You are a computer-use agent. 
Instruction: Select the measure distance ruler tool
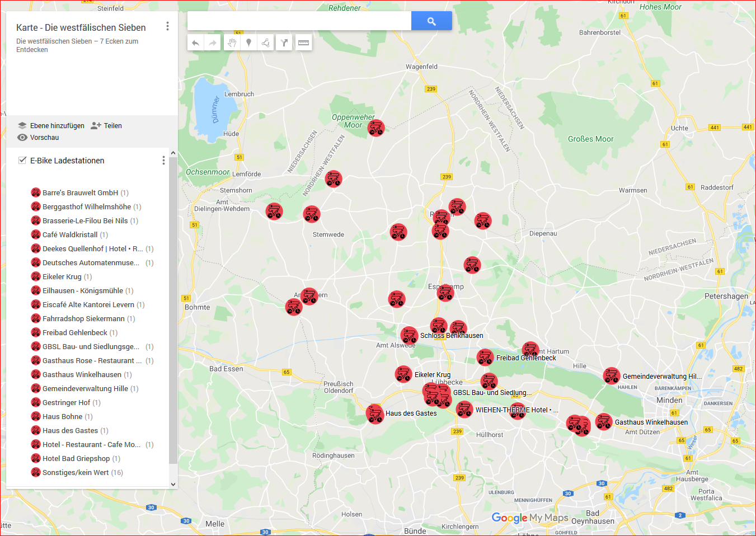tap(303, 43)
